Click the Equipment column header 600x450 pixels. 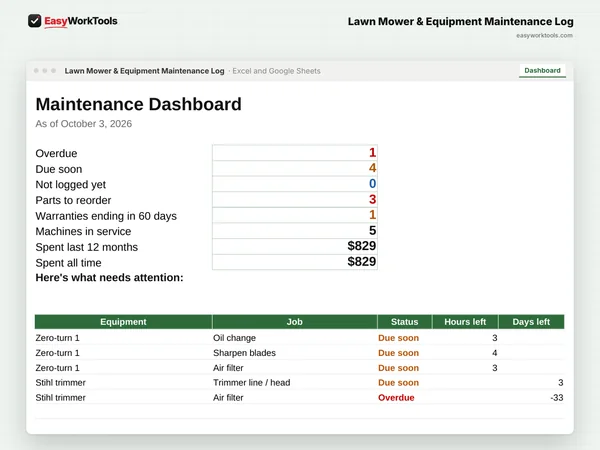123,322
